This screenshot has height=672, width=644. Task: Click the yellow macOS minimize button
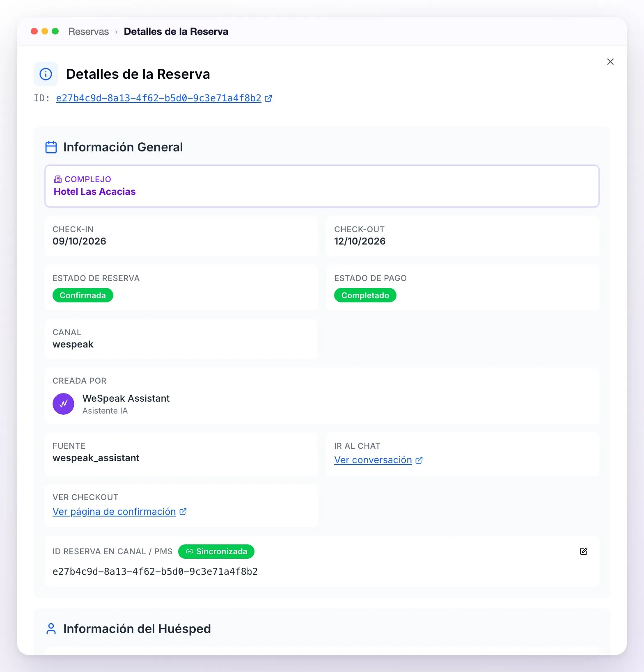[x=45, y=31]
